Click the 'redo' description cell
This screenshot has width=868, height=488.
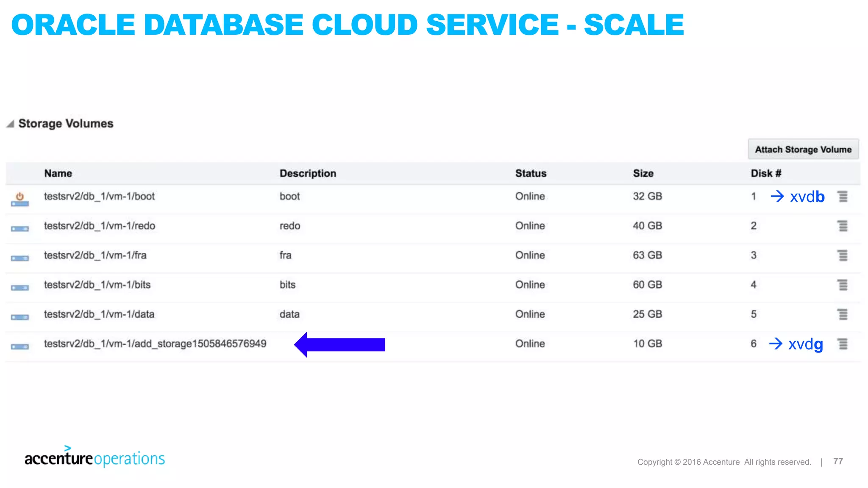290,226
